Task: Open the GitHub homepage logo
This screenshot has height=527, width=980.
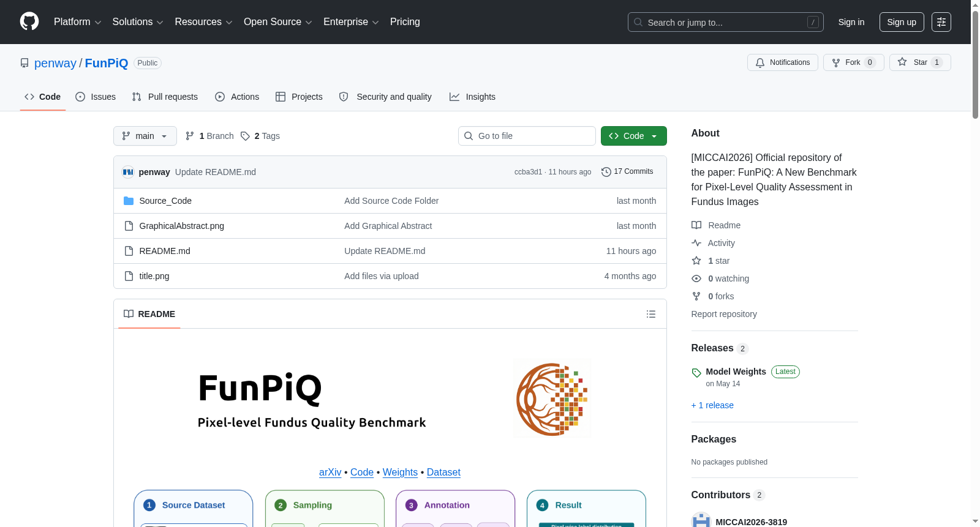Action: 29,21
